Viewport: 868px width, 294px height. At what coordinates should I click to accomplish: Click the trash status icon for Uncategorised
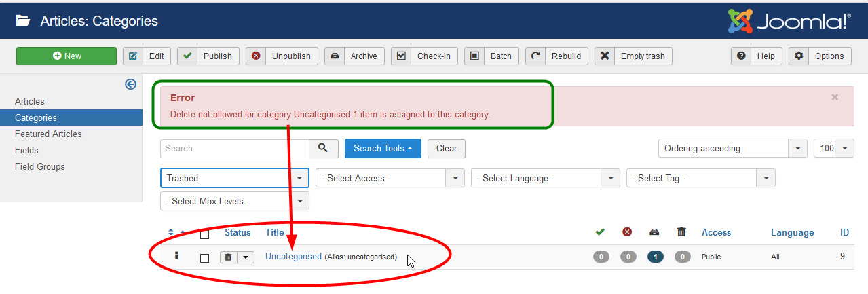click(x=228, y=257)
